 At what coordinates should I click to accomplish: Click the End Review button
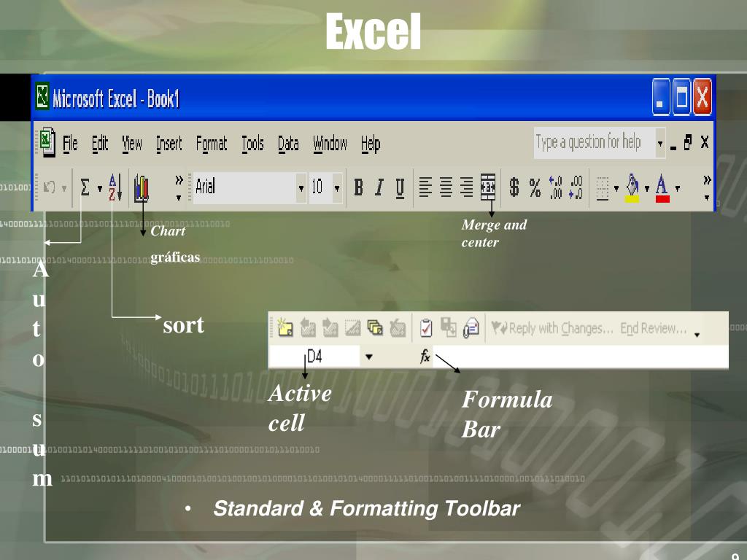tap(654, 328)
